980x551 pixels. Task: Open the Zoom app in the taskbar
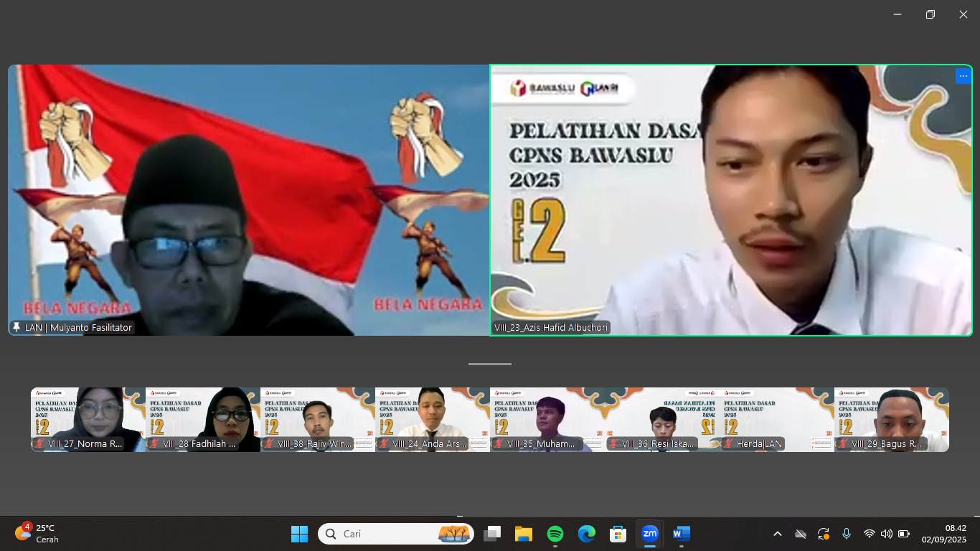(x=649, y=534)
